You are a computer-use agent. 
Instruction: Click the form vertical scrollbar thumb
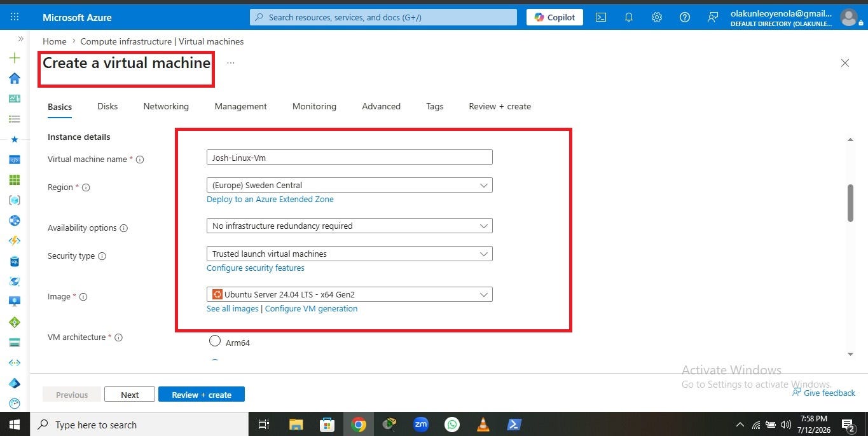pyautogui.click(x=851, y=203)
